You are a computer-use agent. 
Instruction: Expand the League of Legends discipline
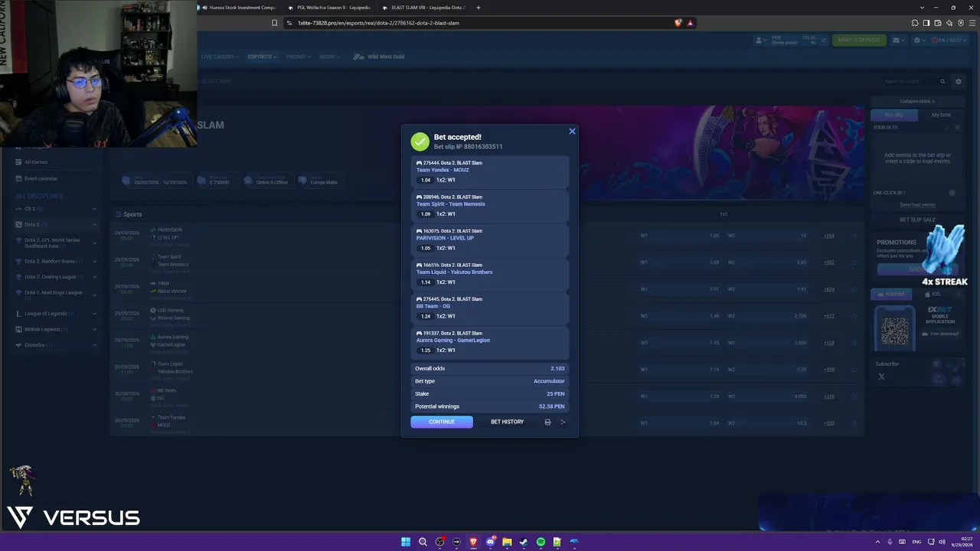coord(56,314)
